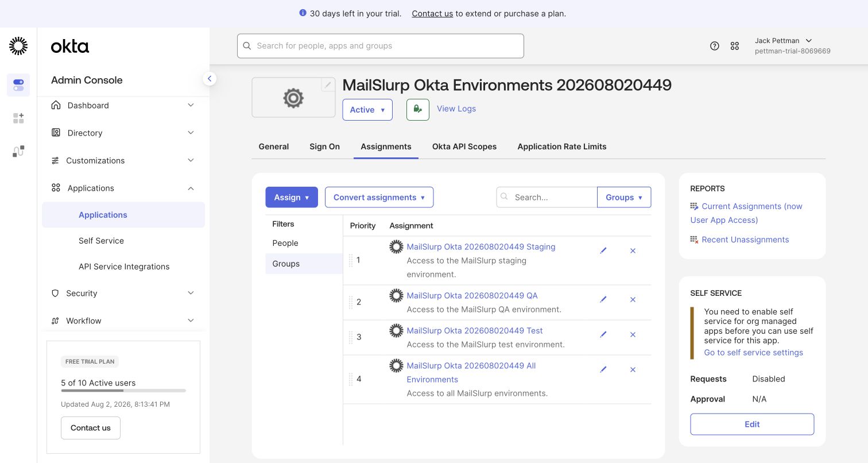This screenshot has height=463, width=868.
Task: Click the green push-provisioning status icon
Action: click(x=418, y=109)
